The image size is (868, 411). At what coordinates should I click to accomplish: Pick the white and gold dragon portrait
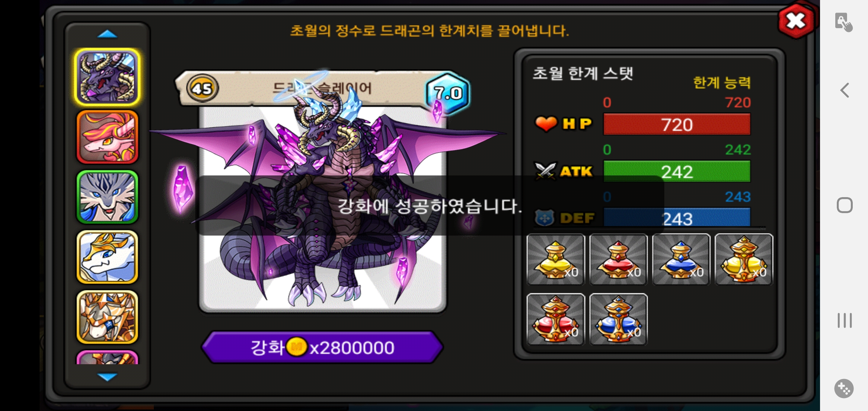(x=107, y=257)
